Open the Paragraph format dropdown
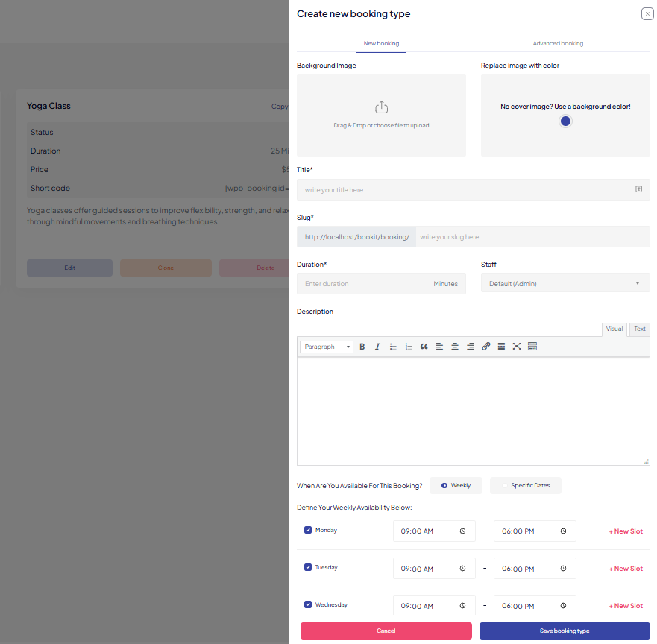This screenshot has height=644, width=657. click(x=327, y=347)
